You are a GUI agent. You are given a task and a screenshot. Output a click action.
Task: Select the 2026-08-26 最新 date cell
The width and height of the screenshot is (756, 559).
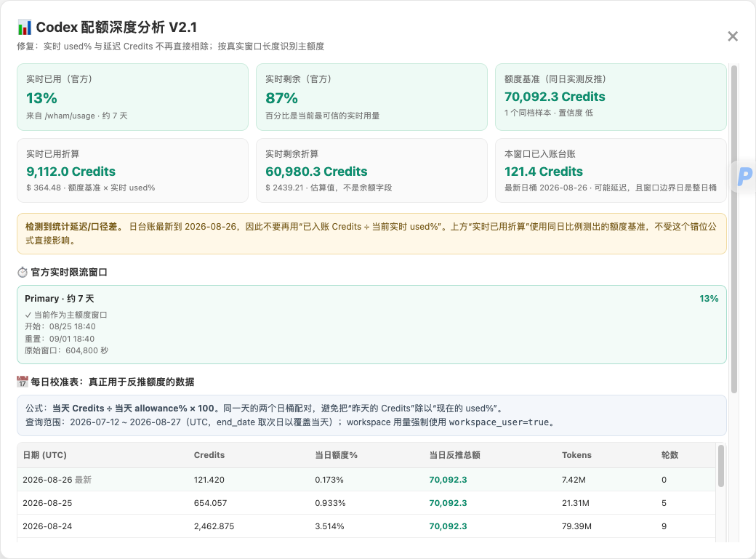(57, 480)
